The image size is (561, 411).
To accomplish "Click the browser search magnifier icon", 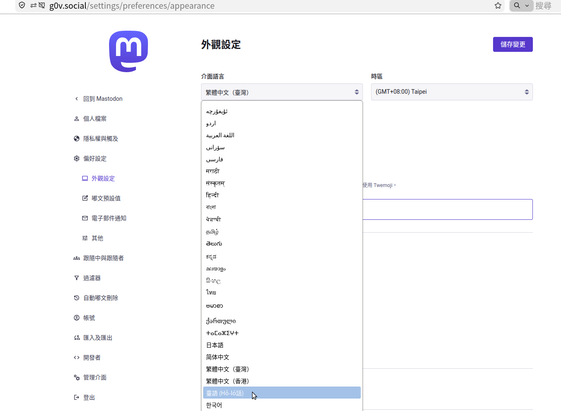I will pos(517,6).
